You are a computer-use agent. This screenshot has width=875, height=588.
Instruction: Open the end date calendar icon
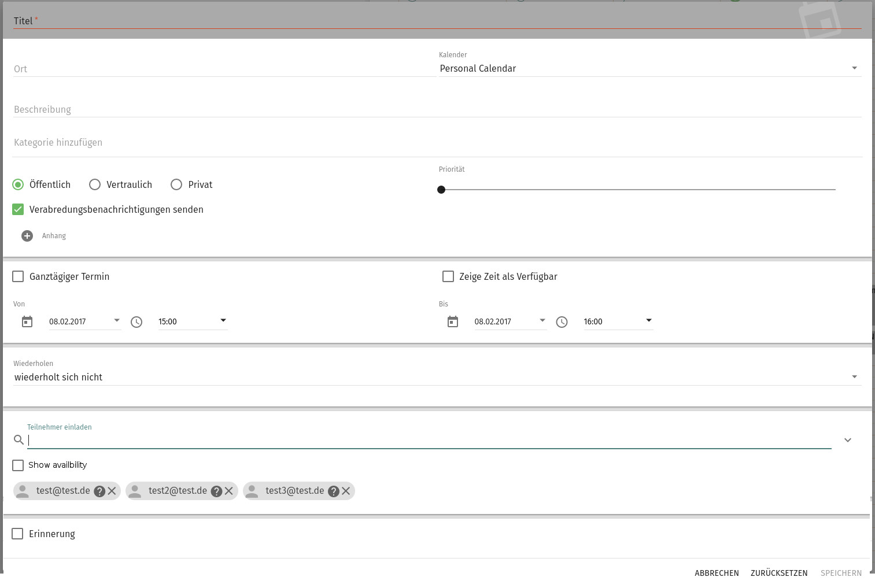coord(453,321)
